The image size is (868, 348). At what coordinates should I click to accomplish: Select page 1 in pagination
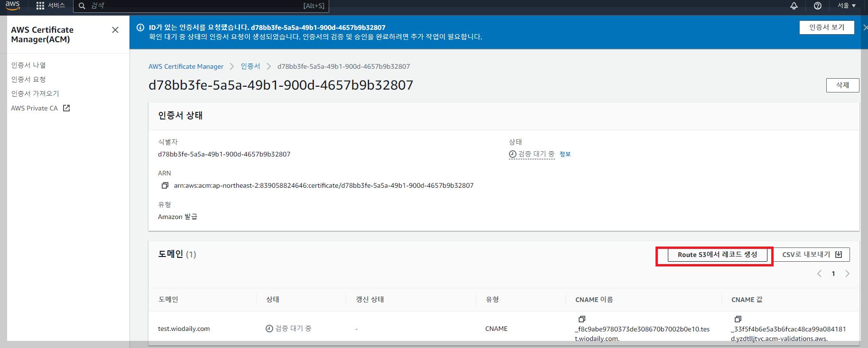[x=833, y=274]
